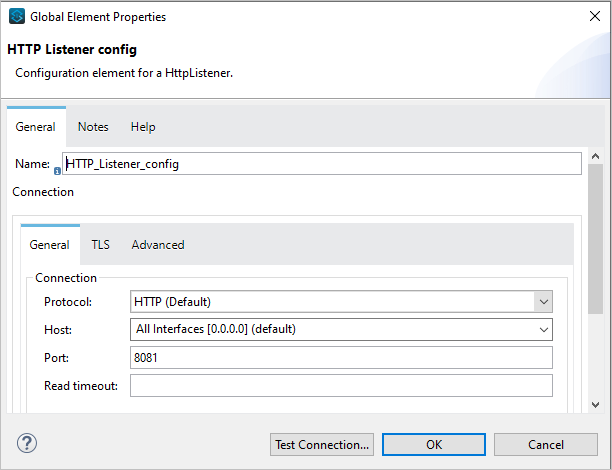
Task: Open help via the question mark icon
Action: pos(27,442)
